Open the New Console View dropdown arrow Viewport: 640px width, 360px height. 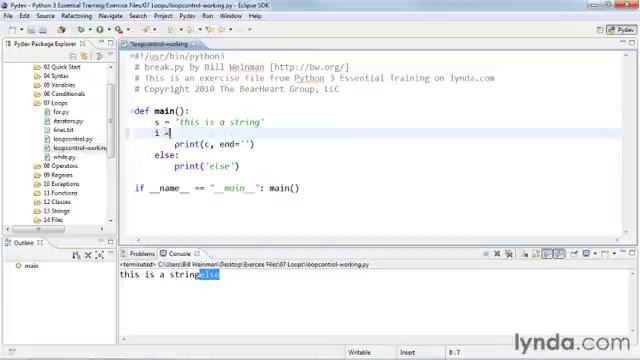click(614, 254)
